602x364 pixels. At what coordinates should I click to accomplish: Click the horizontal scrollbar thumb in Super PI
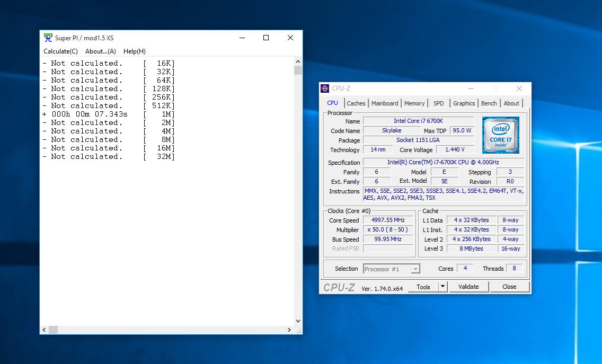click(x=54, y=330)
